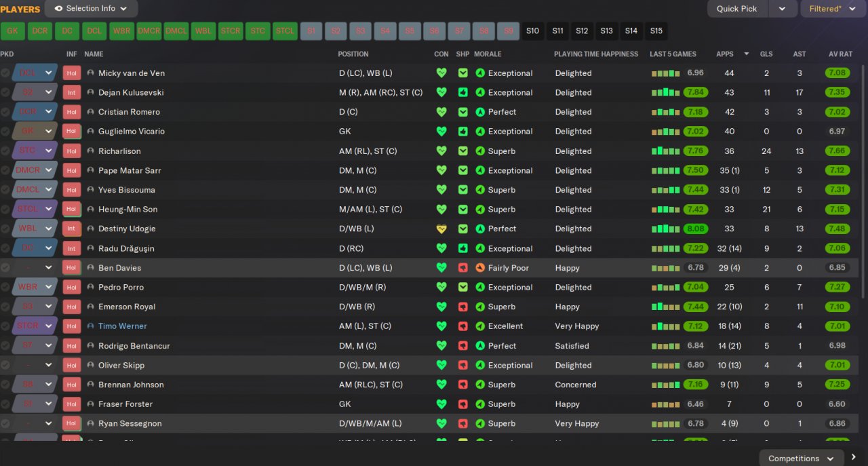Click match sharpness icon for Guglielmo Vicario

click(463, 131)
